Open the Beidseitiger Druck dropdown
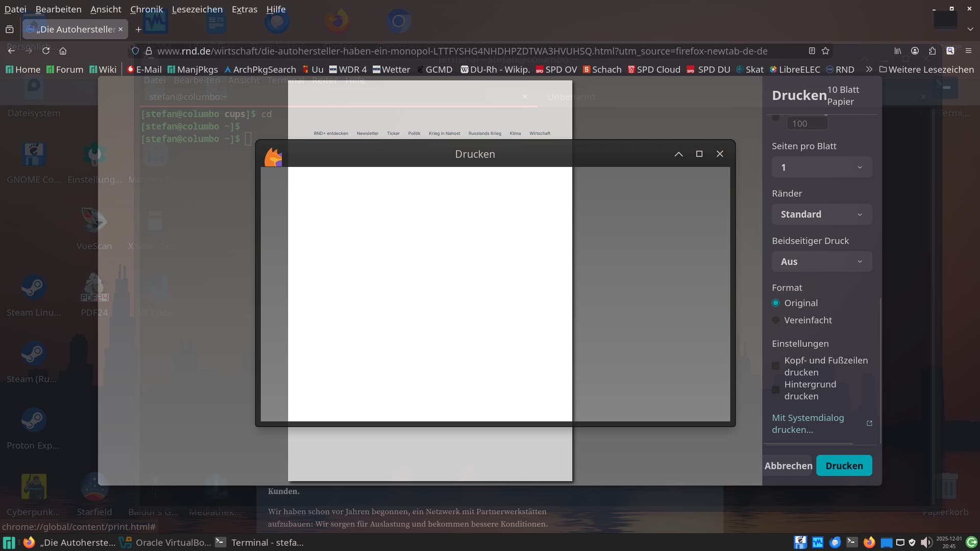This screenshot has height=551, width=980. 821,262
